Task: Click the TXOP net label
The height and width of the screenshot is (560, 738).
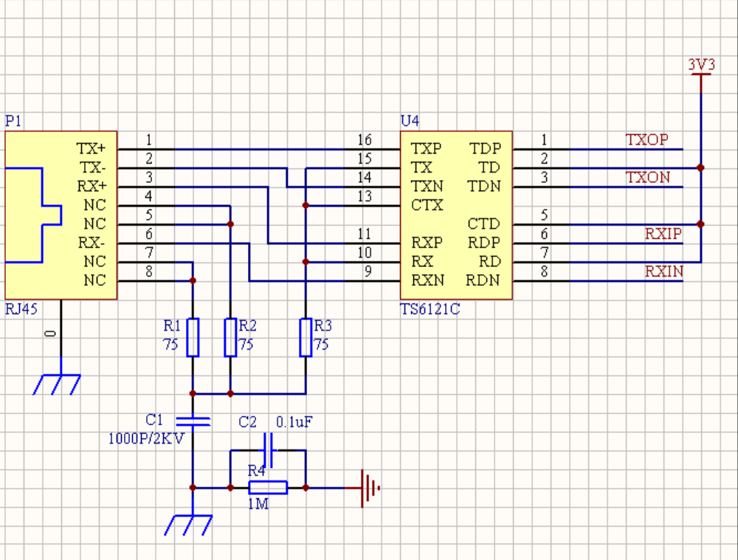Action: tap(646, 139)
